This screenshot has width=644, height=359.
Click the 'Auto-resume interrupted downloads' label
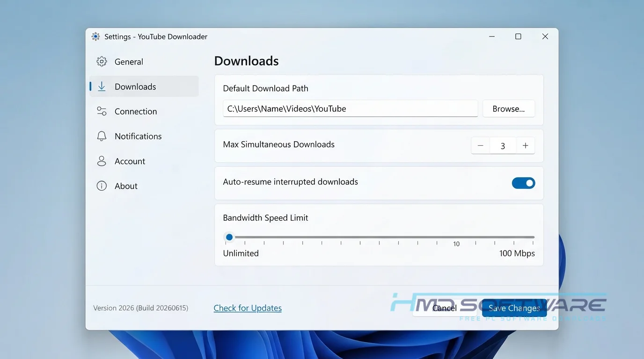(x=291, y=182)
